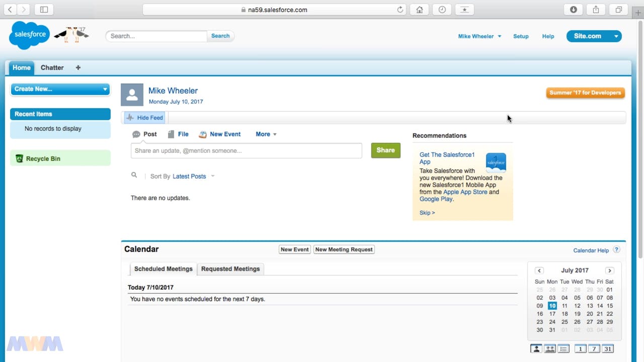Click the Share an update text box
Screen dimensions: 644x362
[x=246, y=151]
